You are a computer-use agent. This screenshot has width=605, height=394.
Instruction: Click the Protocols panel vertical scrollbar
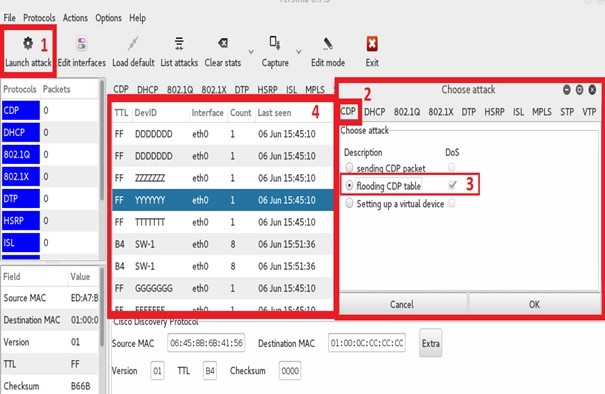coord(102,141)
